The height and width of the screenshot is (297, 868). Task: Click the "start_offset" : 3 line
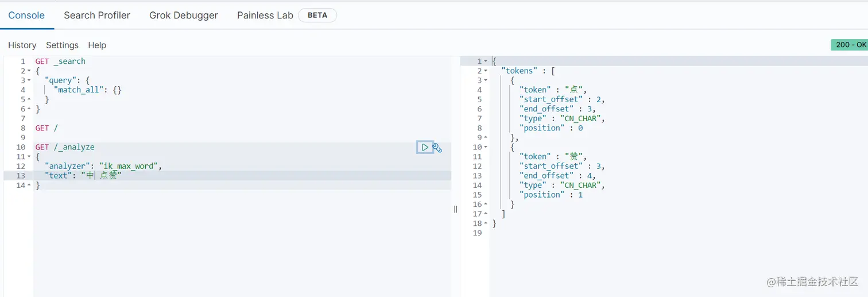click(x=562, y=167)
